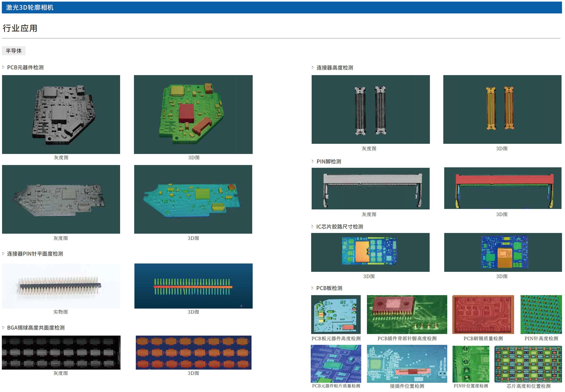Expand the PCB板检测 section triangle

(x=312, y=288)
